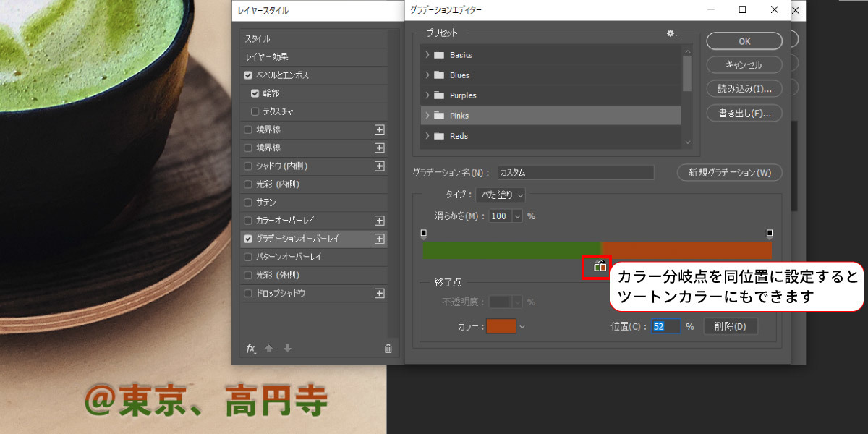Click the plus icon beside グラデーションオーバーレイ
Screen dimensions: 868x434
379,239
